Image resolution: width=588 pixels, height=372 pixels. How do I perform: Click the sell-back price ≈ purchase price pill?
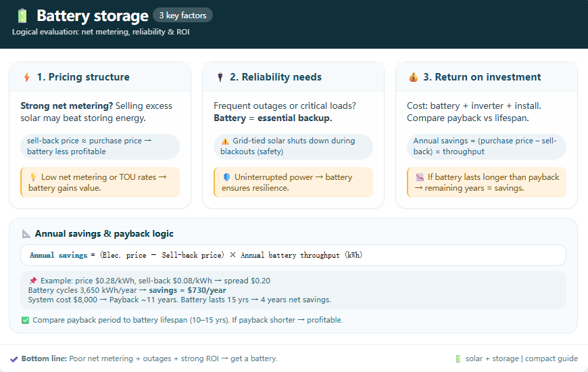tap(100, 146)
